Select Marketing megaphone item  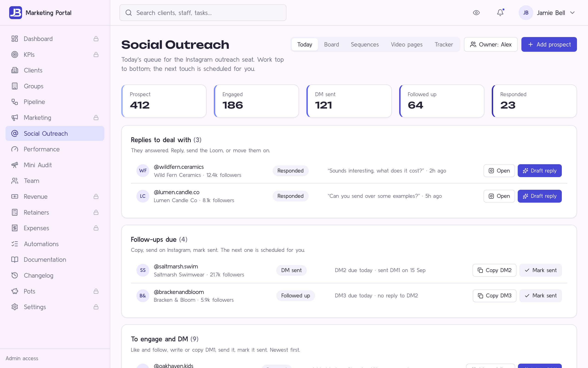pyautogui.click(x=55, y=118)
